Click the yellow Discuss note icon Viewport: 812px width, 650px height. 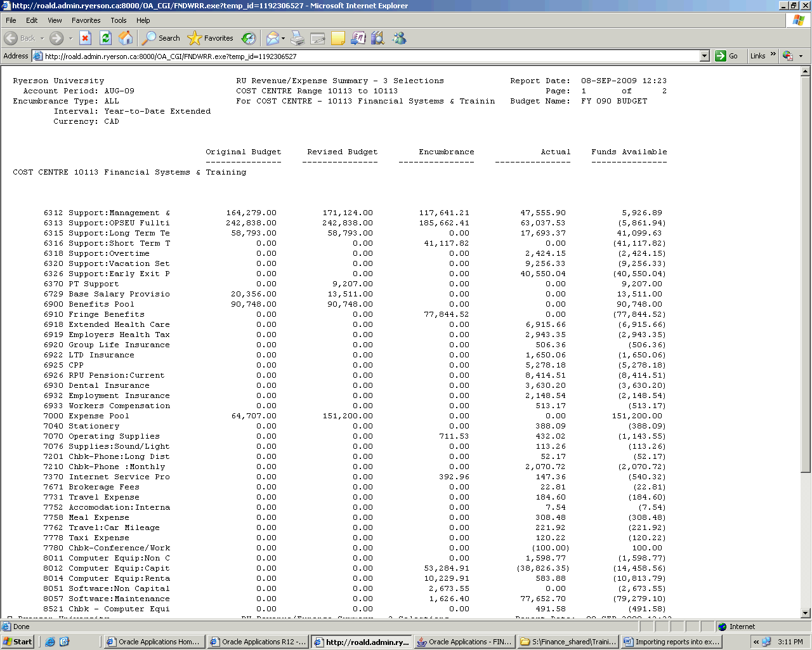pos(338,38)
